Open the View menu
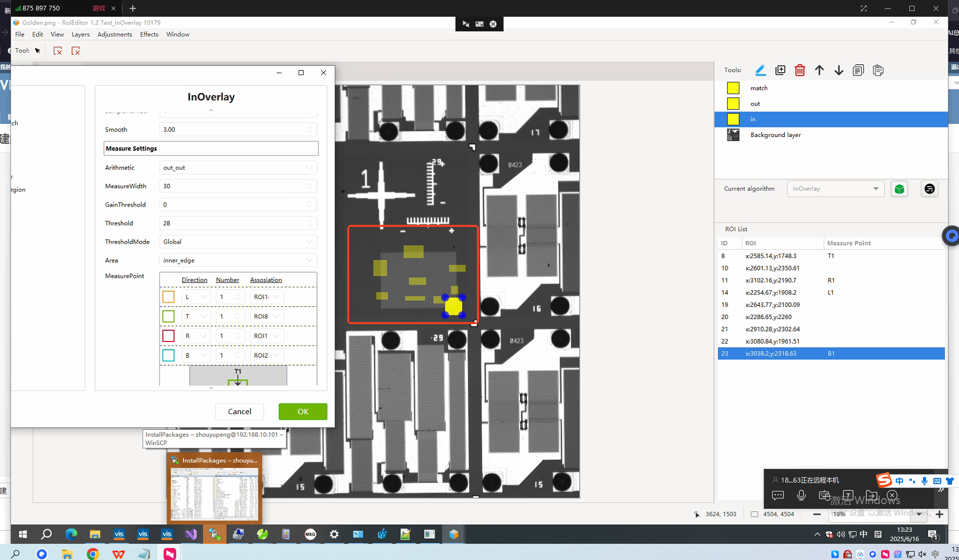The image size is (959, 560). click(57, 35)
